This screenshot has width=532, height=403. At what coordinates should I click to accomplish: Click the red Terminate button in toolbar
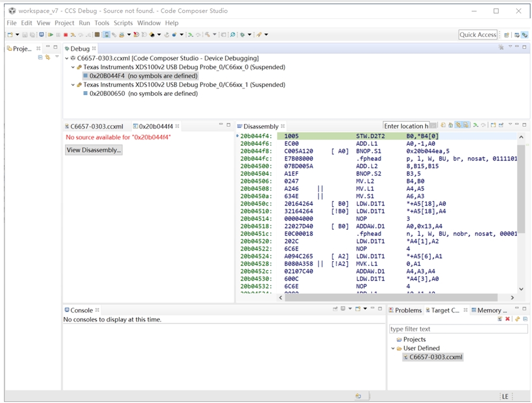[x=66, y=35]
